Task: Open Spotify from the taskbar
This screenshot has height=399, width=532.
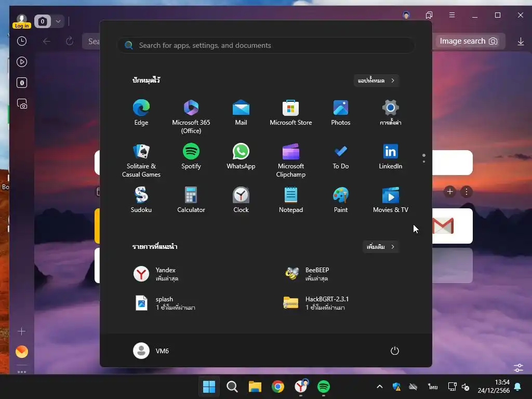Action: tap(324, 387)
